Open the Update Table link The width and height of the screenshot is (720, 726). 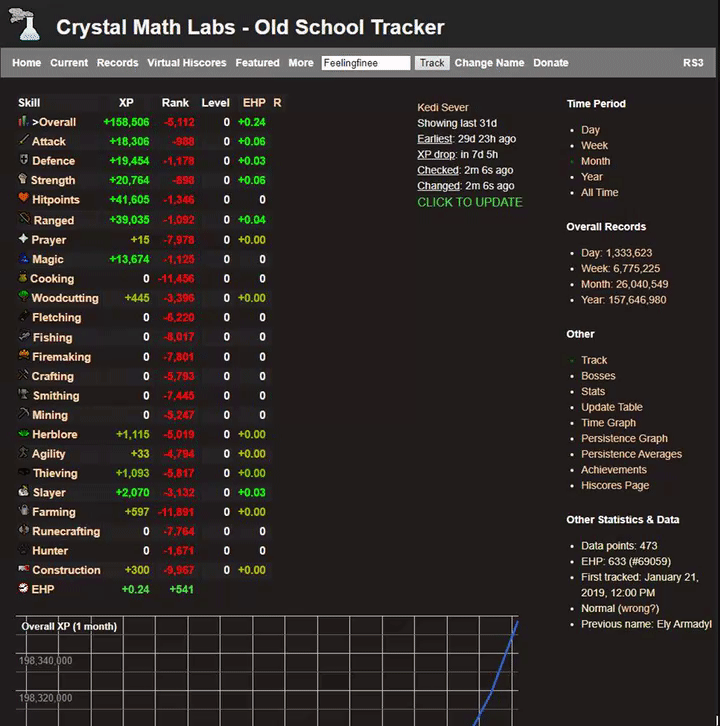pos(612,407)
